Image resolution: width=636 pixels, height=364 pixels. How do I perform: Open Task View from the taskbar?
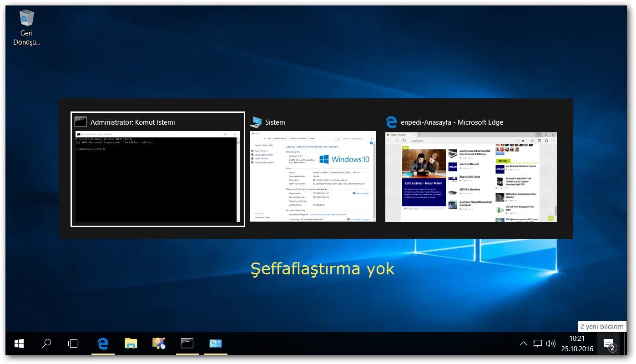click(x=74, y=344)
